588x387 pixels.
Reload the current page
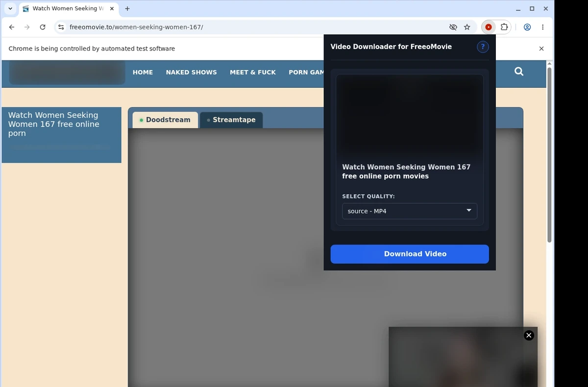pos(43,27)
